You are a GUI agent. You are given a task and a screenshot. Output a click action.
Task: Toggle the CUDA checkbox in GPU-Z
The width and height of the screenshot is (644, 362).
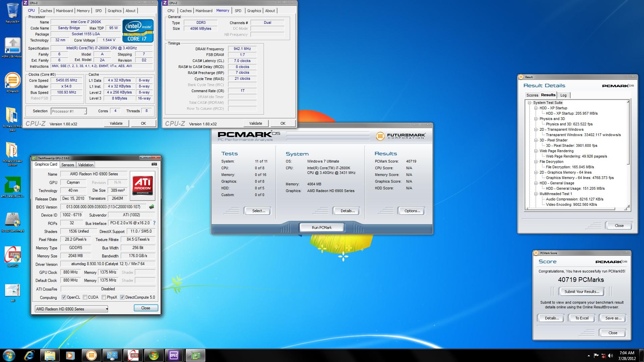[x=85, y=297]
